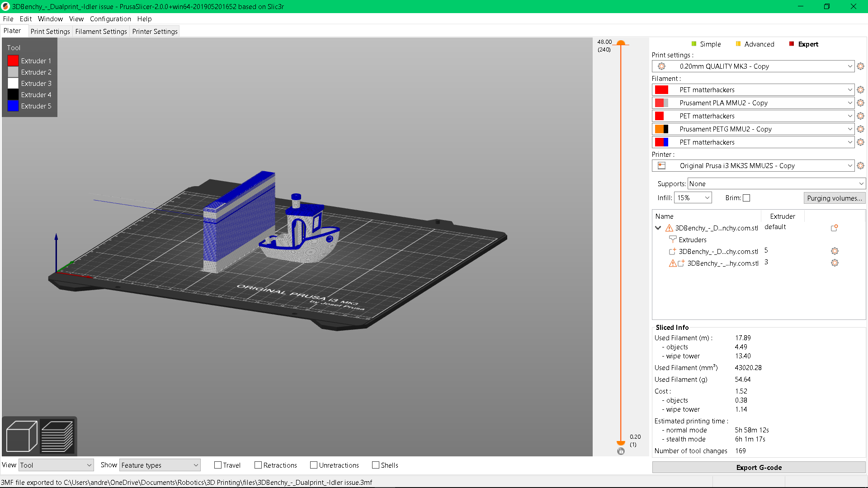868x488 pixels.
Task: Enable the Brim checkbox
Action: click(x=746, y=197)
